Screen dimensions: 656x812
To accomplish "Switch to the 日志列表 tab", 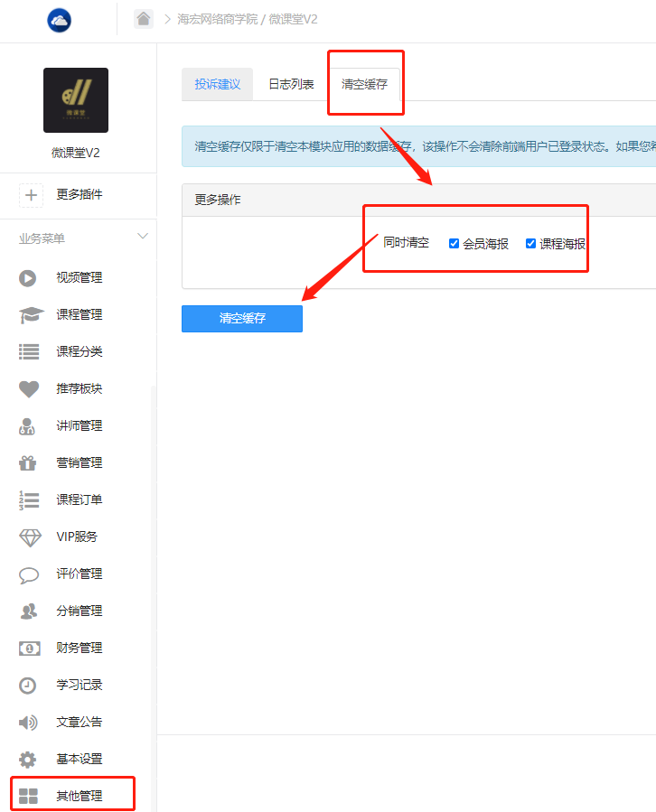I will 291,84.
